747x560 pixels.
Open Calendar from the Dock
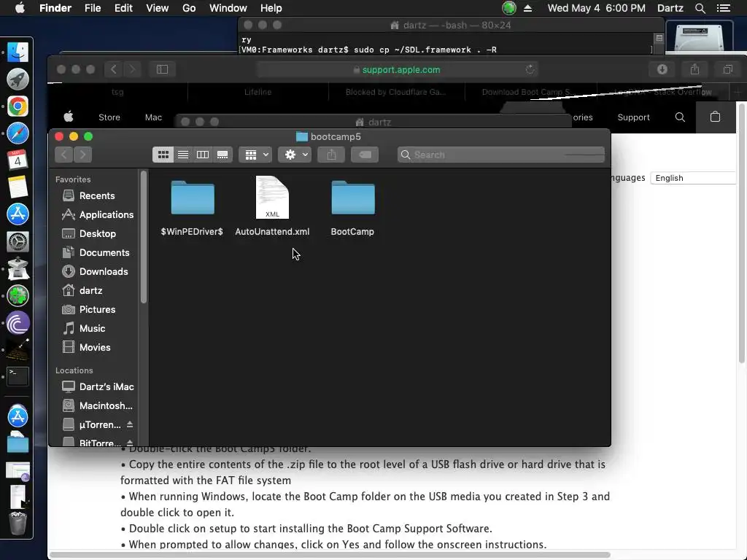[x=18, y=160]
